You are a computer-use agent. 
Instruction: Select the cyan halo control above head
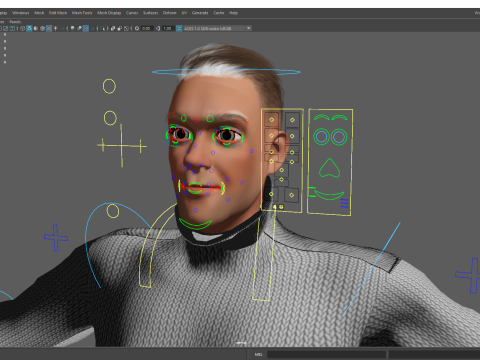click(226, 72)
